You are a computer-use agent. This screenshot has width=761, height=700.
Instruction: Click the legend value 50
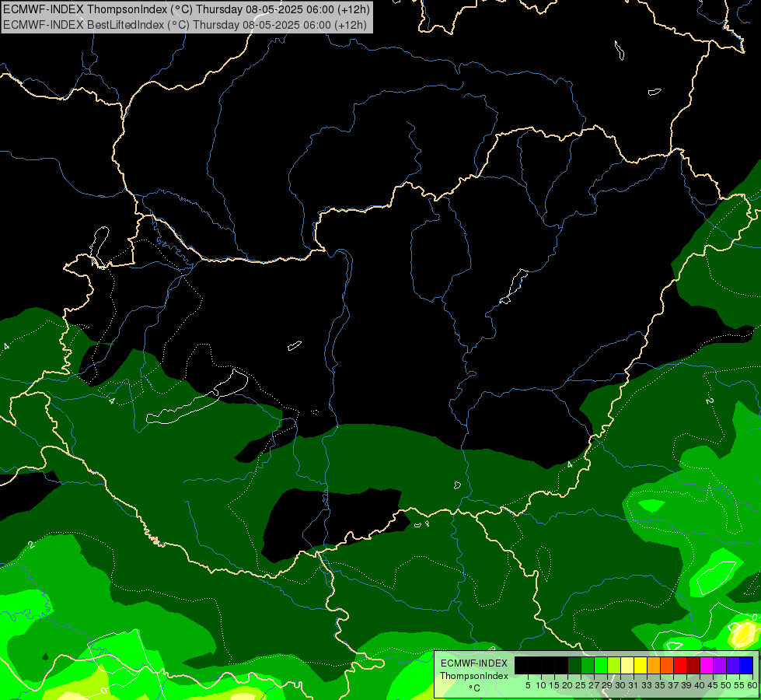725,685
